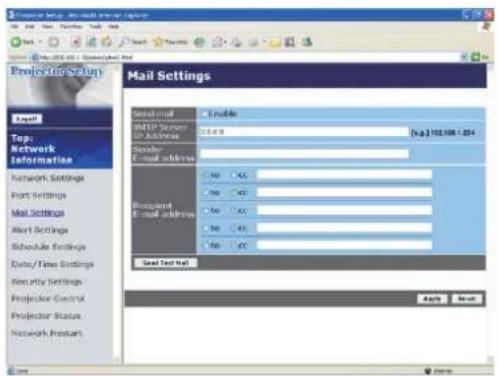This screenshot has height=376, width=498.
Task: Select TO radio in second recipient row
Action: point(206,193)
